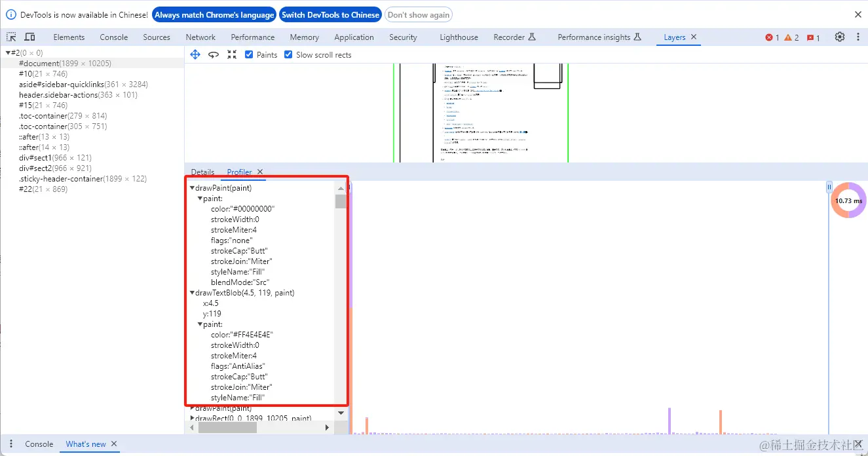Click Switch DevTools to Chinese button
The image size is (868, 456).
pyautogui.click(x=331, y=14)
